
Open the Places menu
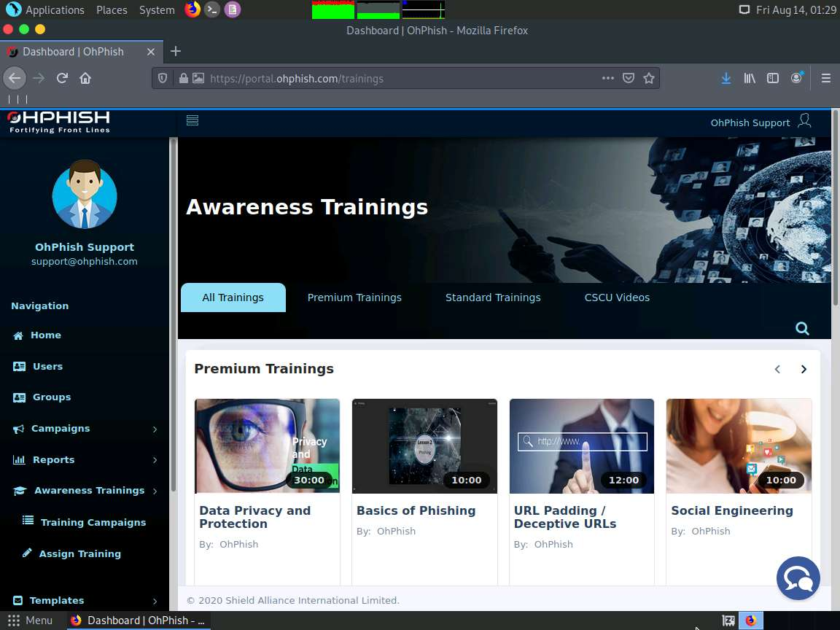112,9
